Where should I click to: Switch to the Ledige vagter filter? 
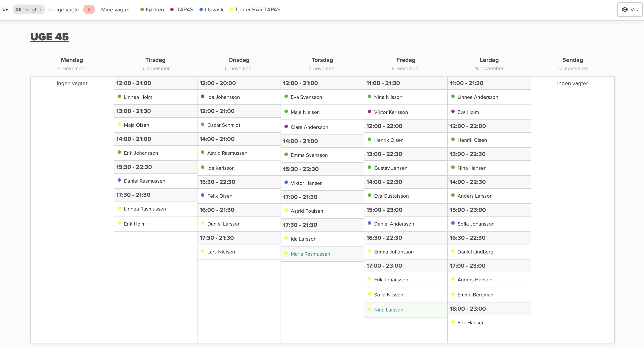(x=64, y=9)
